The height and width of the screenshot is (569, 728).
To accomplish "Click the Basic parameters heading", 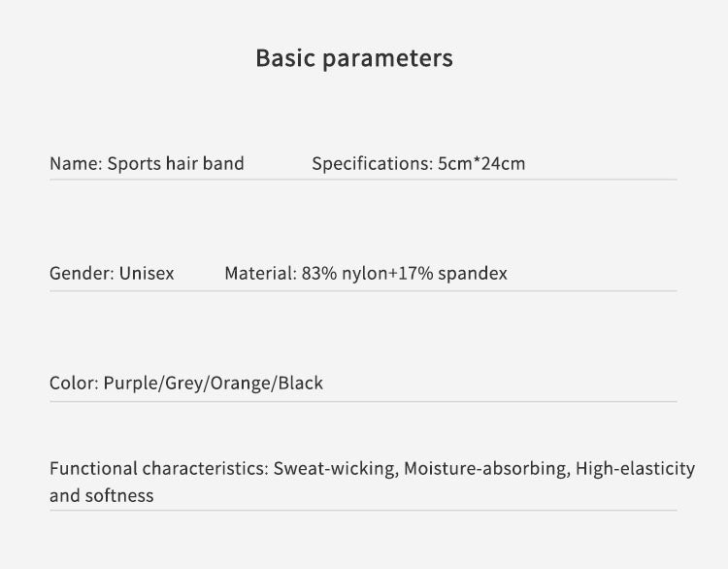I will click(354, 58).
